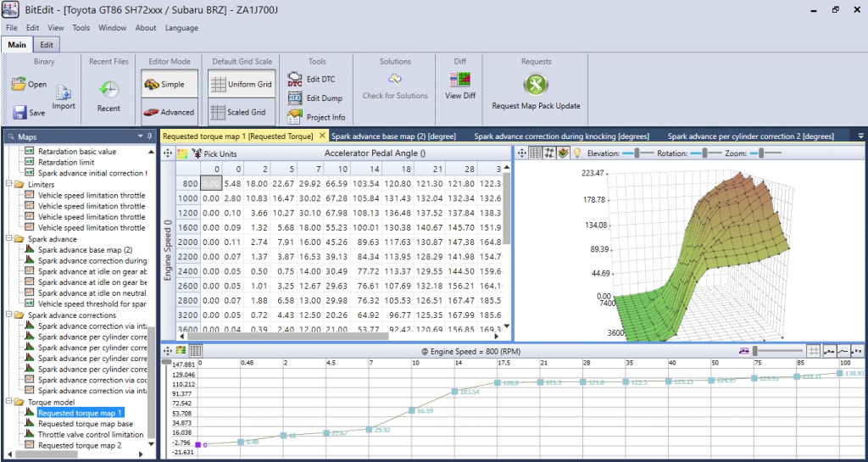868x462 pixels.
Task: Click the Maps tree vertical scrollbar
Action: point(151,381)
